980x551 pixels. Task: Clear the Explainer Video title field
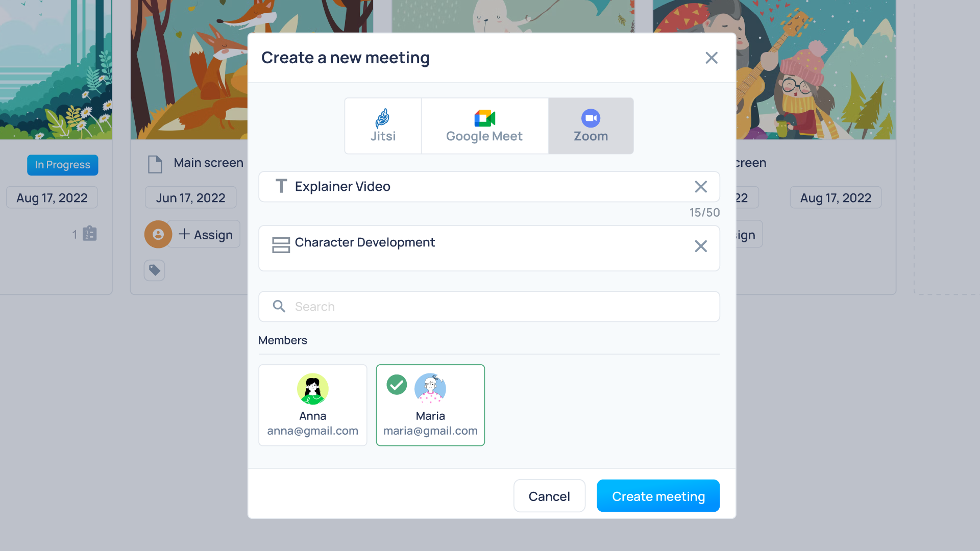700,187
